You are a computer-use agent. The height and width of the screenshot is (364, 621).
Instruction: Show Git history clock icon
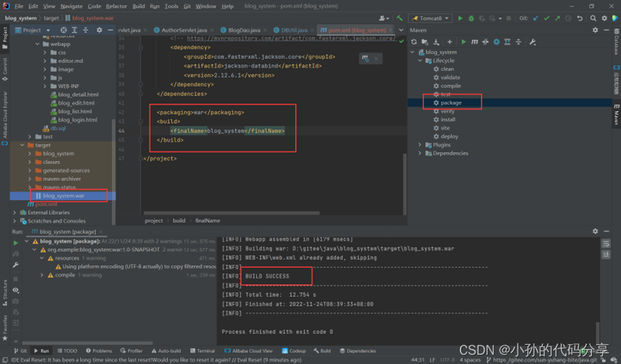(x=568, y=18)
